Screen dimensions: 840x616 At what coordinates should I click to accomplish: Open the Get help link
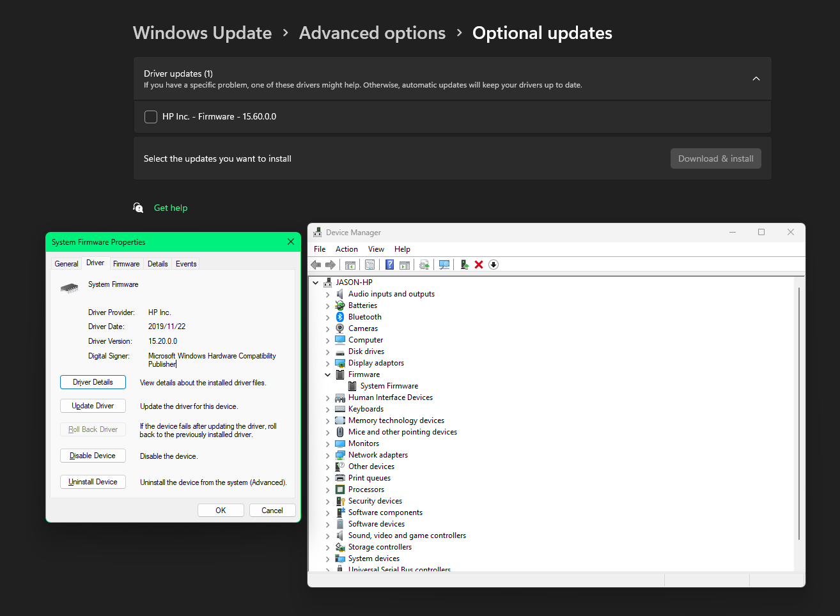click(x=171, y=208)
